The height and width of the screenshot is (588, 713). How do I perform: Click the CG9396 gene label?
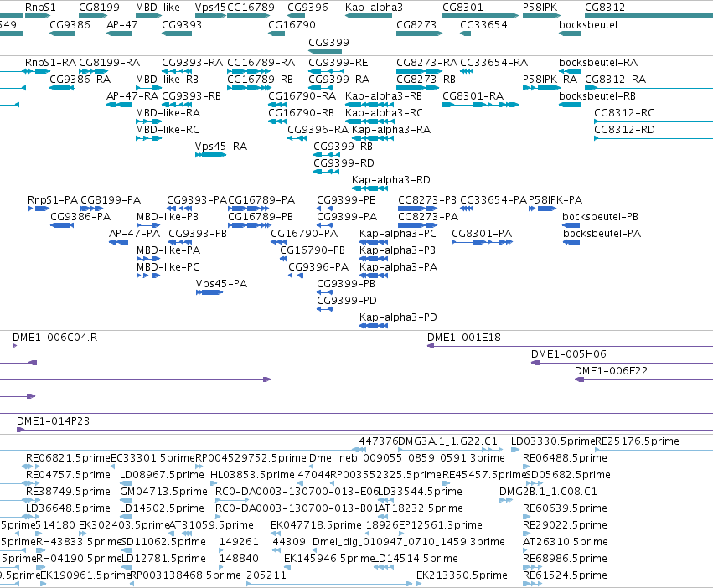point(307,8)
